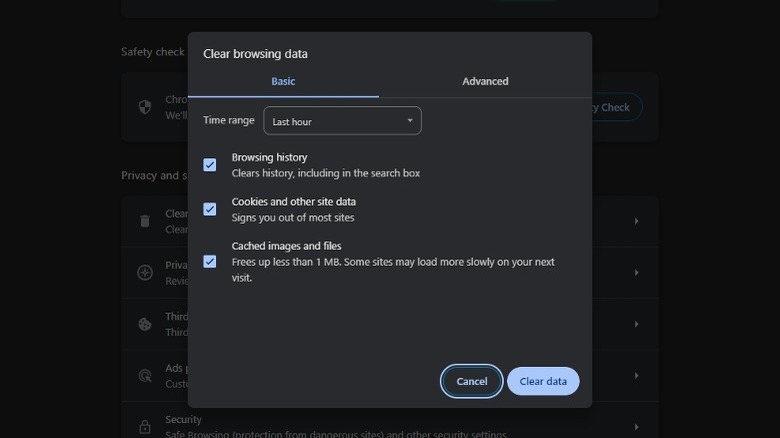Viewport: 780px width, 438px height.
Task: Click the Clear data button
Action: pos(543,381)
